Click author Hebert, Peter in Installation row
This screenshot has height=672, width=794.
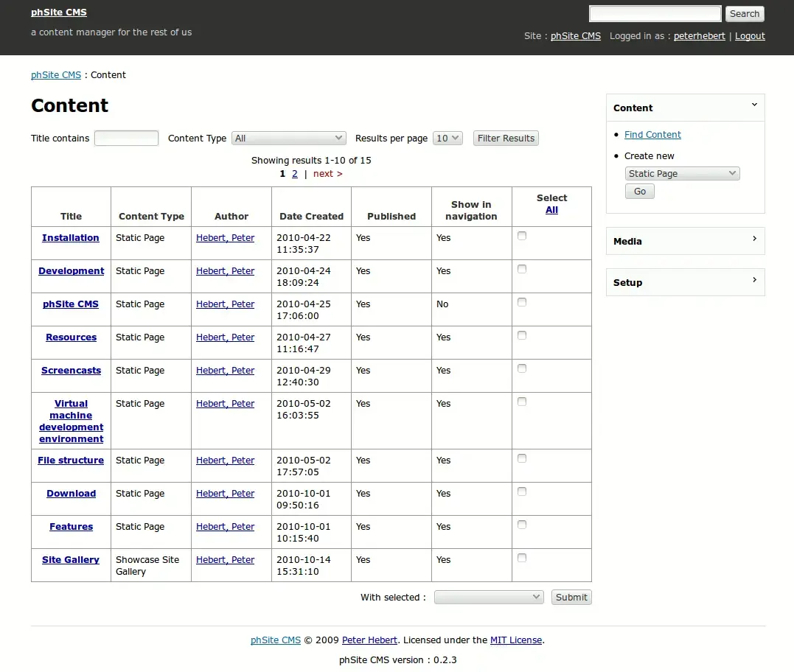coord(226,238)
